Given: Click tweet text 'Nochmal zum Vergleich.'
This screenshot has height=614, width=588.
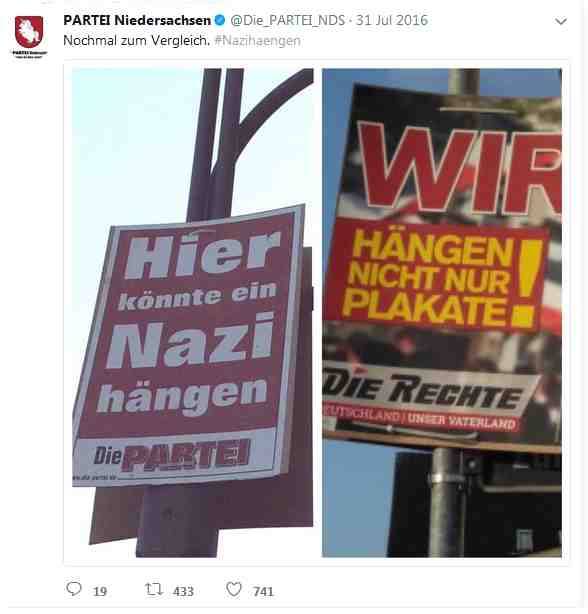Looking at the screenshot, I should click(137, 41).
